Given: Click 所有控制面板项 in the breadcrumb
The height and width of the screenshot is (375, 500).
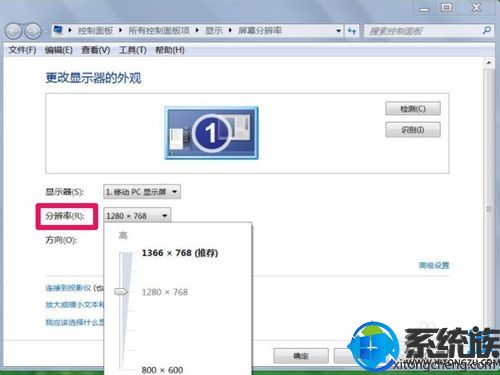Looking at the screenshot, I should click(159, 31).
